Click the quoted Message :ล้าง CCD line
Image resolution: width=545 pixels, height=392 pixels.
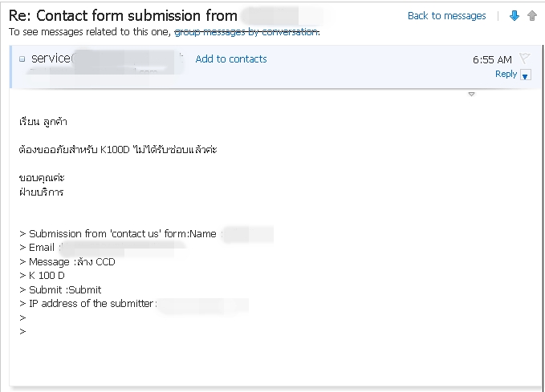67,262
